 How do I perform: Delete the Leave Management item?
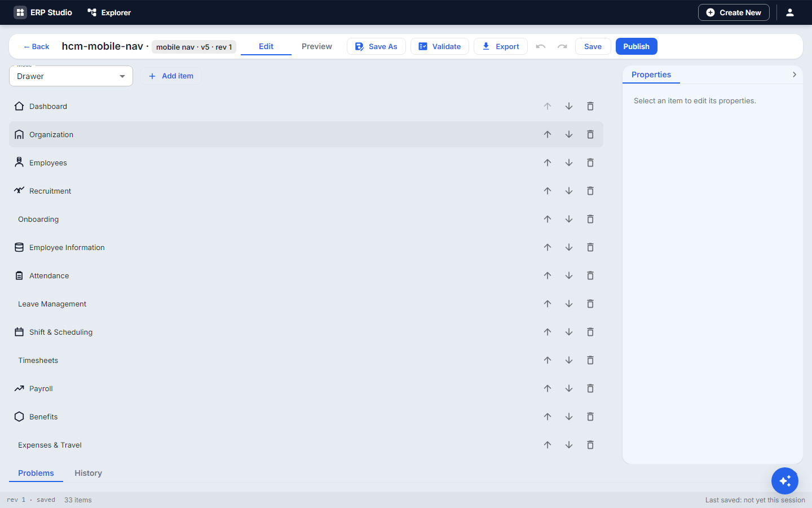coord(590,304)
